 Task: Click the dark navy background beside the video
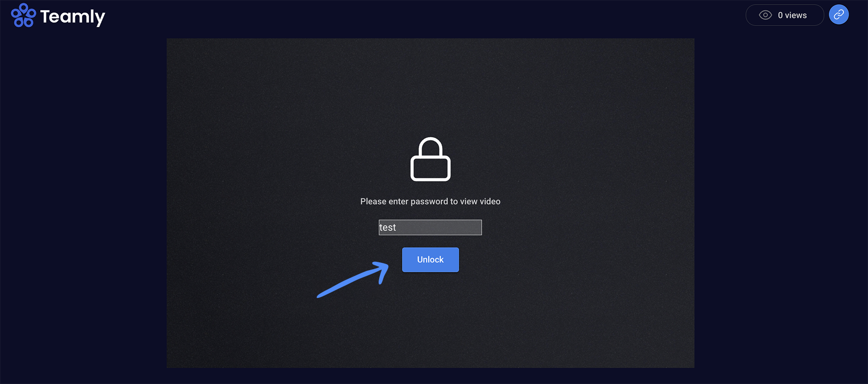point(82,205)
